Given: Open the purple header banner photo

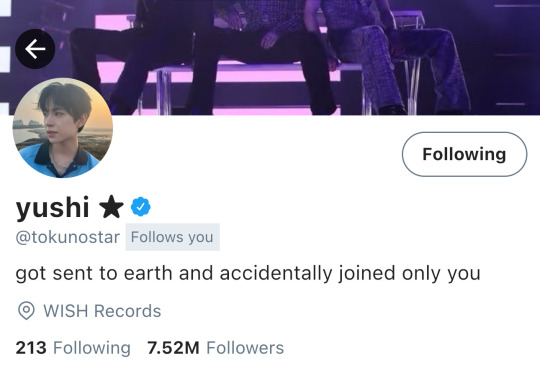Looking at the screenshot, I should [x=270, y=58].
